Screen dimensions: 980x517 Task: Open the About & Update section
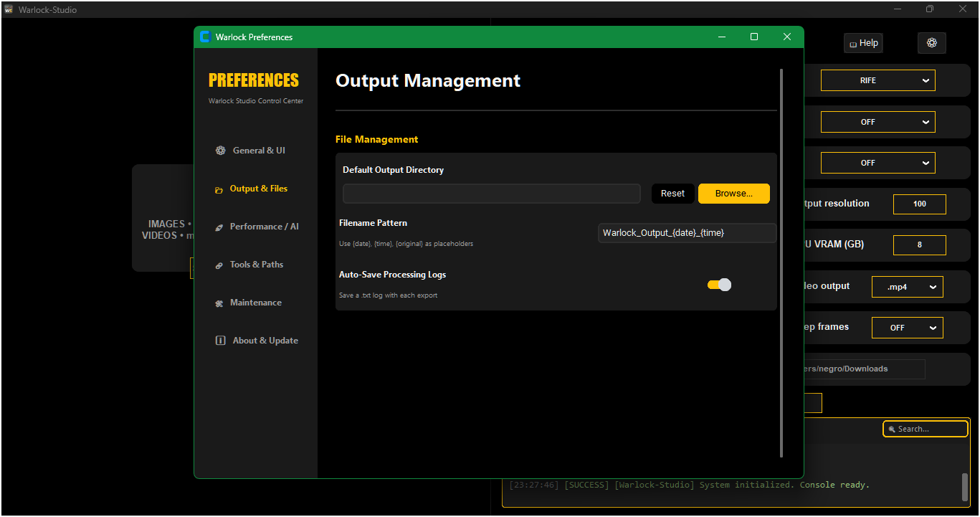(257, 341)
